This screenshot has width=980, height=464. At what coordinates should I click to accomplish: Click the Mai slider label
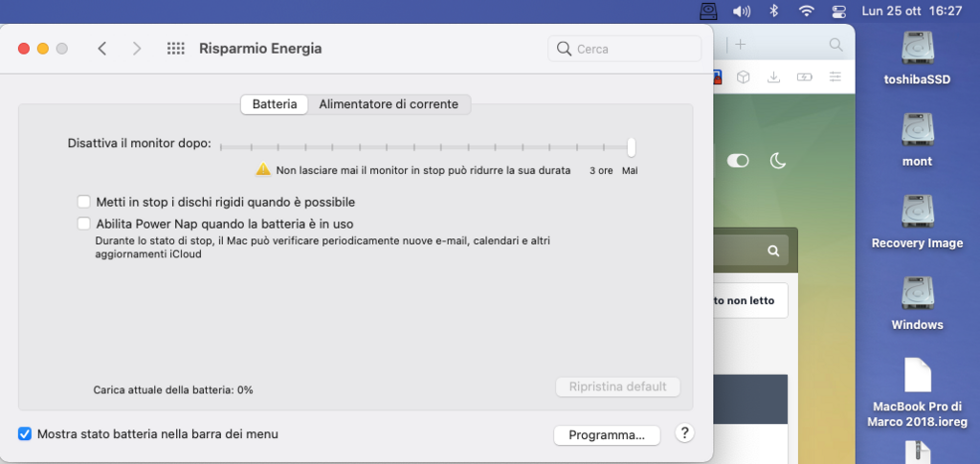click(x=630, y=170)
